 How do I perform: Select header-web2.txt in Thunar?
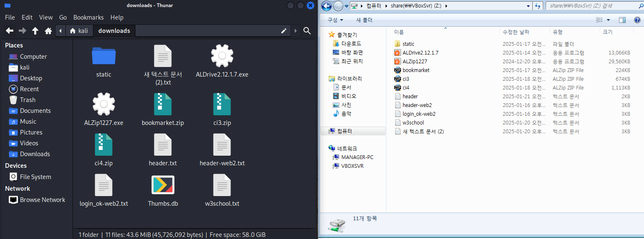click(x=222, y=149)
